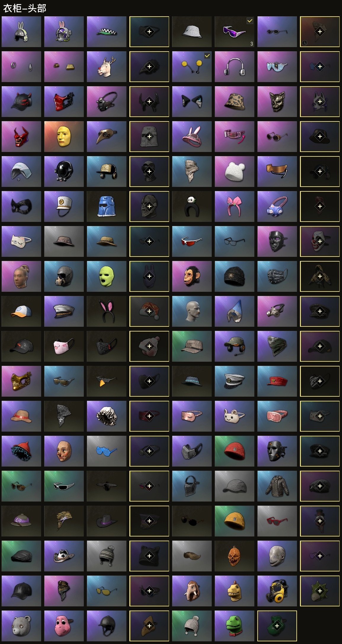Select the white bucket hat
The image size is (342, 644).
coord(192,32)
